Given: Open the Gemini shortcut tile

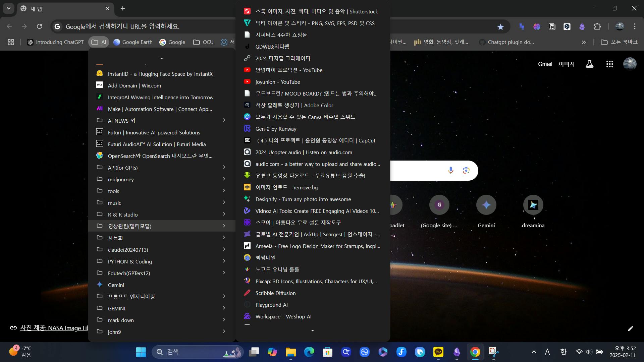Looking at the screenshot, I should (x=486, y=211).
